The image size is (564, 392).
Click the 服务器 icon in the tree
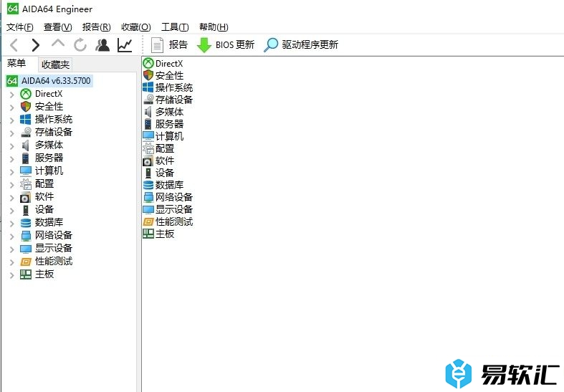point(26,158)
